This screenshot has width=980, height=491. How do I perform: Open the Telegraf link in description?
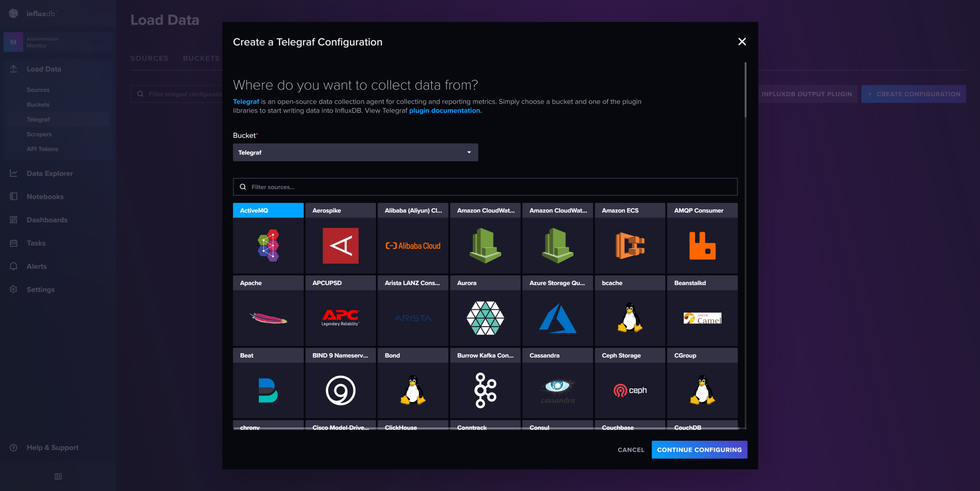click(x=246, y=101)
